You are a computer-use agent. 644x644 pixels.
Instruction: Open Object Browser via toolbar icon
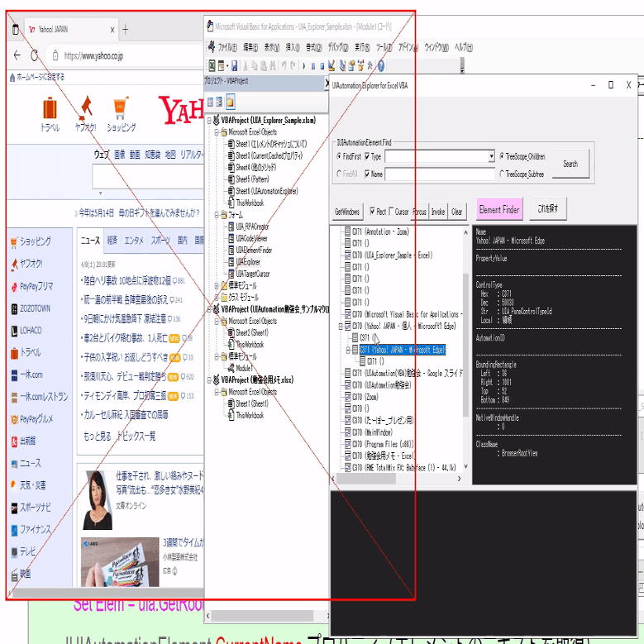(x=361, y=65)
